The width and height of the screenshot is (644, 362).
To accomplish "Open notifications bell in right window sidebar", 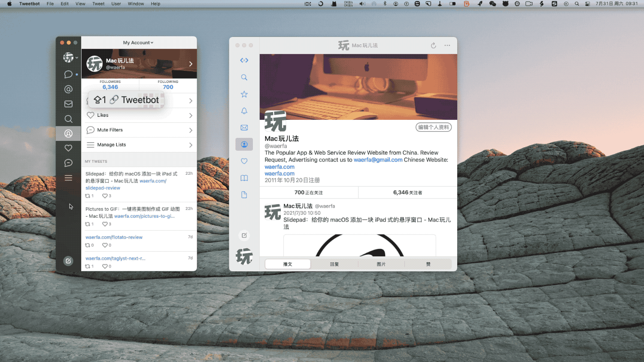I will [244, 111].
